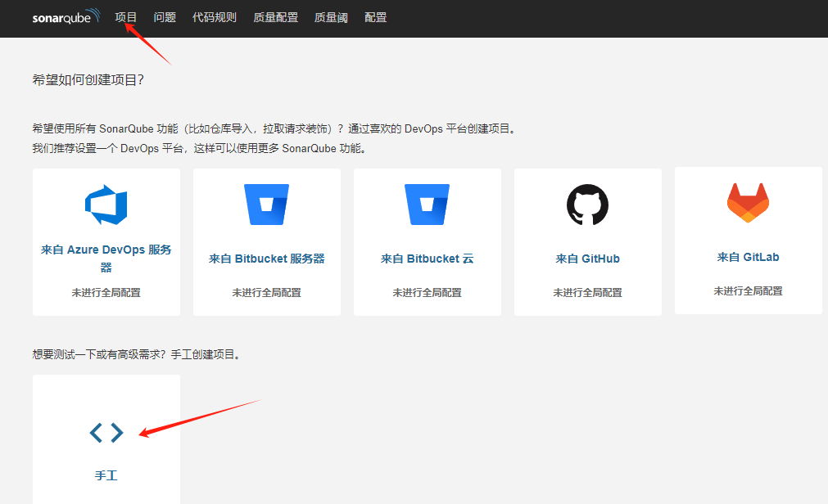This screenshot has height=504, width=828.
Task: Select 质量阈 in the navigation bar
Action: click(331, 17)
